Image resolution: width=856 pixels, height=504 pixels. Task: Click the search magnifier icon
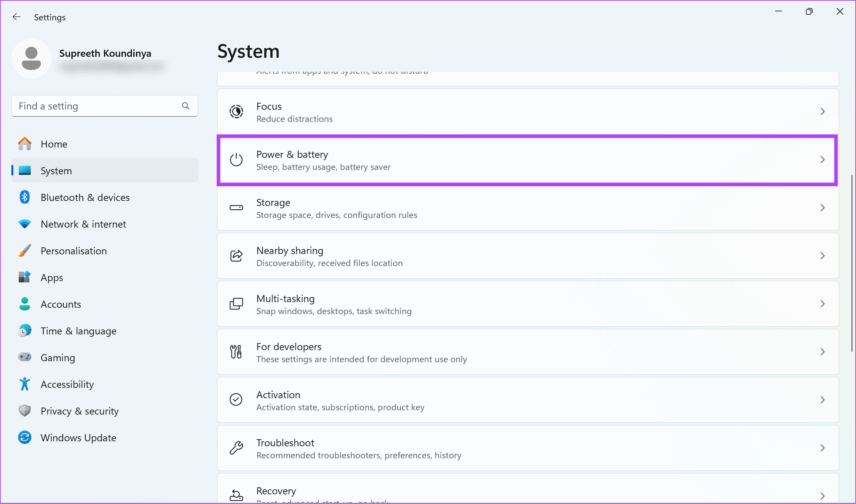click(186, 106)
